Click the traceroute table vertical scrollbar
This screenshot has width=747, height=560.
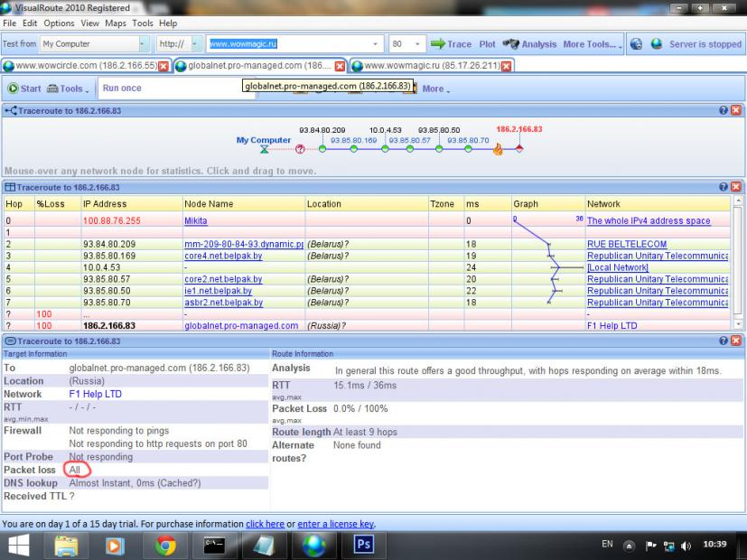[738, 262]
